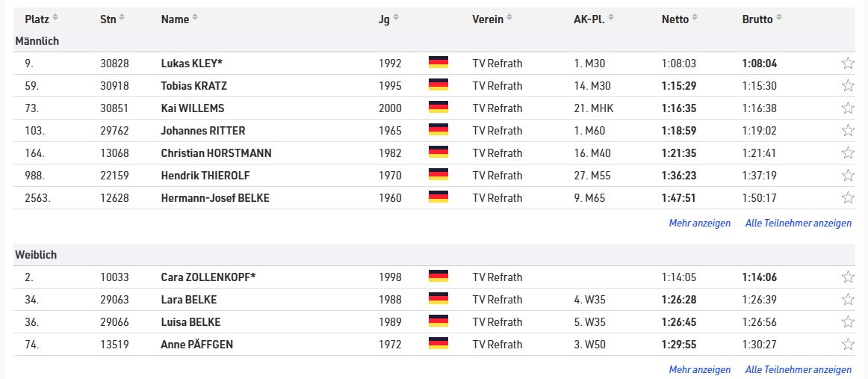Star Hendrik THIEROLF's result

coord(848,176)
